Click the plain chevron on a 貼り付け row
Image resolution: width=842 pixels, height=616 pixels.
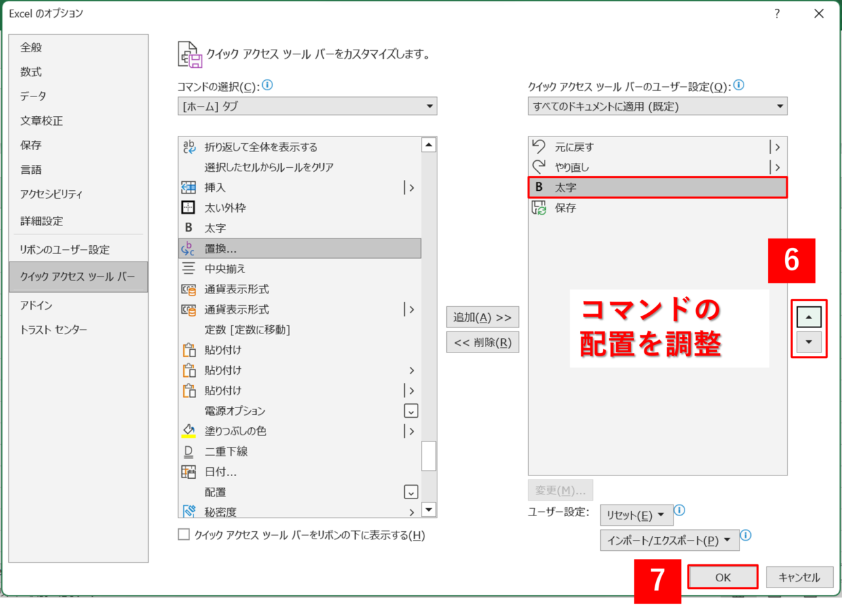(411, 370)
